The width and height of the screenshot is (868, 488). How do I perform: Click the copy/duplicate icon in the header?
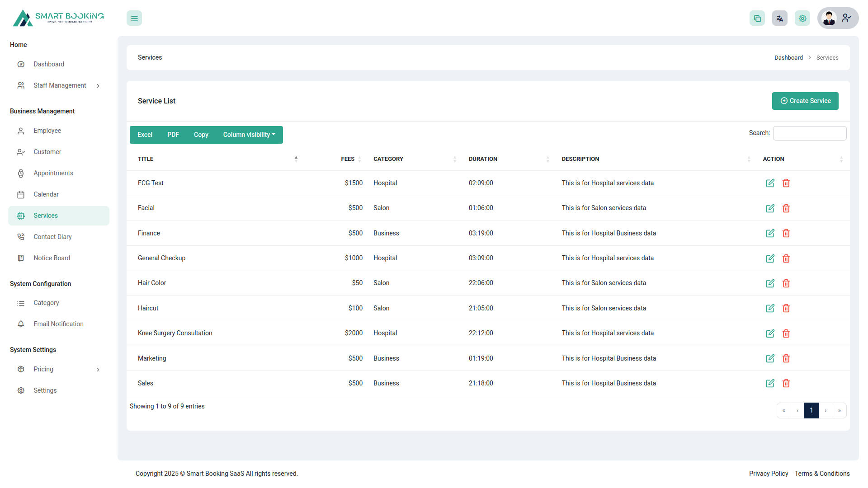757,18
